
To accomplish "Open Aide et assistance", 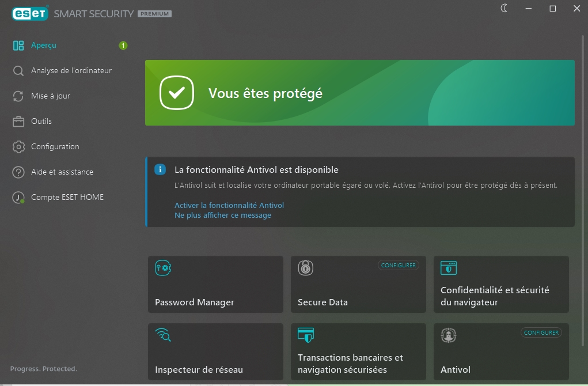I will pos(62,172).
